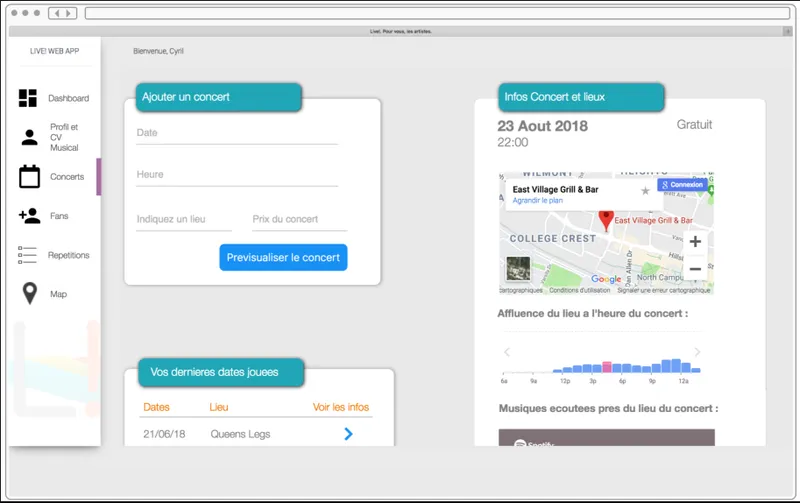Screen dimensions: 800x503
Task: Click the Fans add-person icon
Action: 29,216
